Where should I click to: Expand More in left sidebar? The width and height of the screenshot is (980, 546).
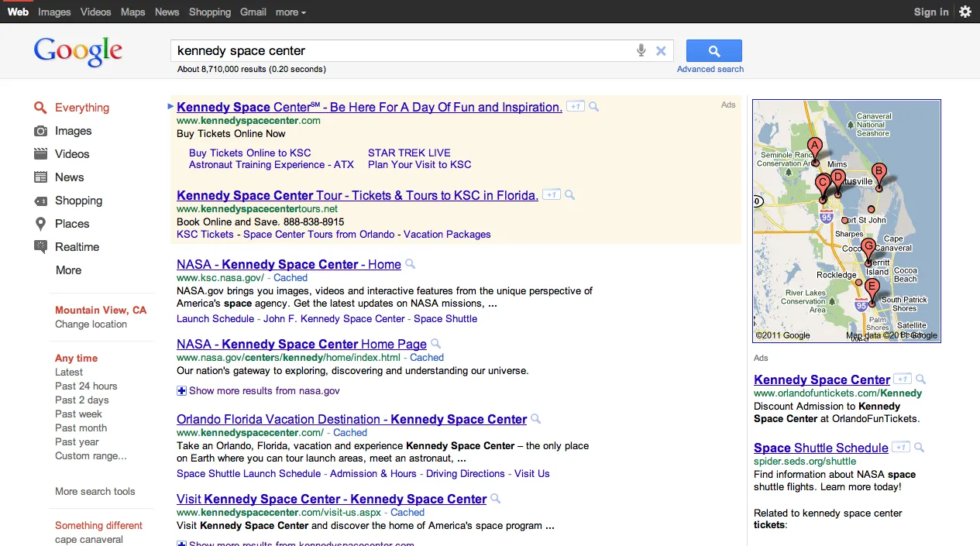tap(68, 270)
